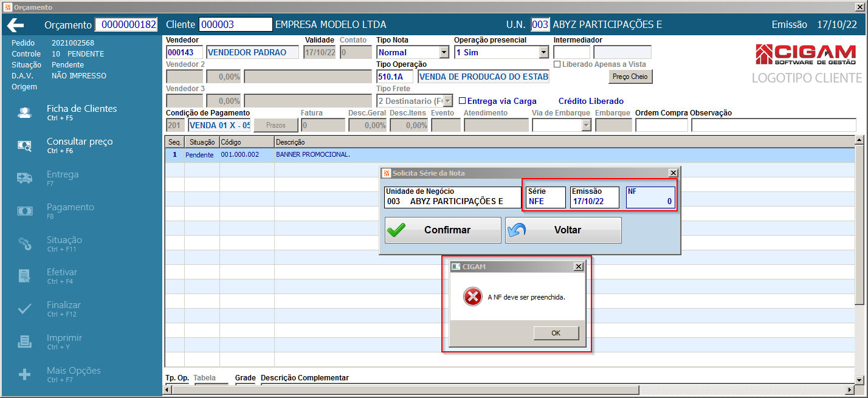Open the Via de Embarque dropdown
The image size is (868, 398).
coord(586,125)
